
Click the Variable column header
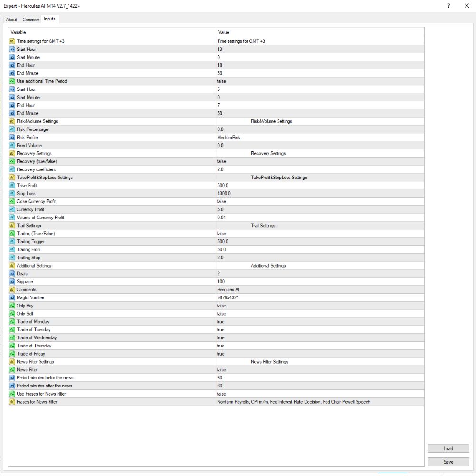point(112,32)
